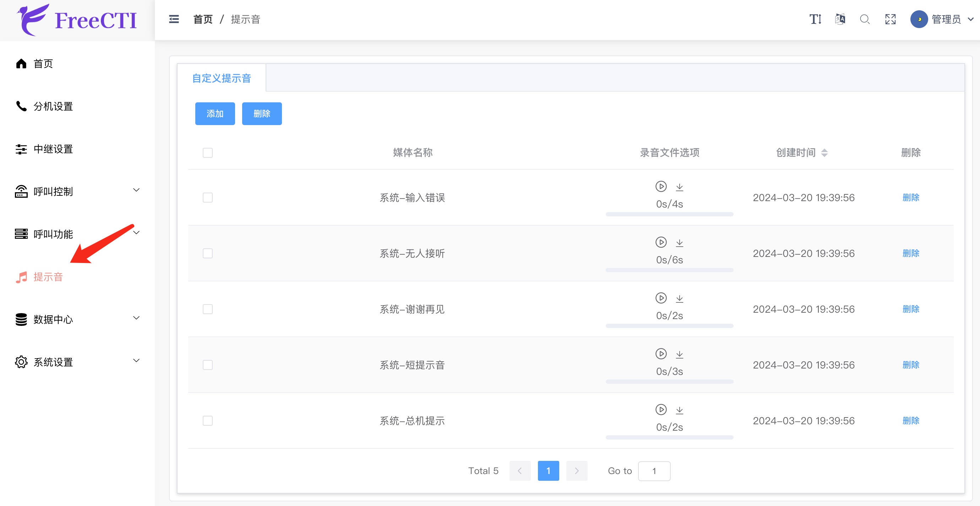Open 分机设置 in the sidebar

click(53, 107)
